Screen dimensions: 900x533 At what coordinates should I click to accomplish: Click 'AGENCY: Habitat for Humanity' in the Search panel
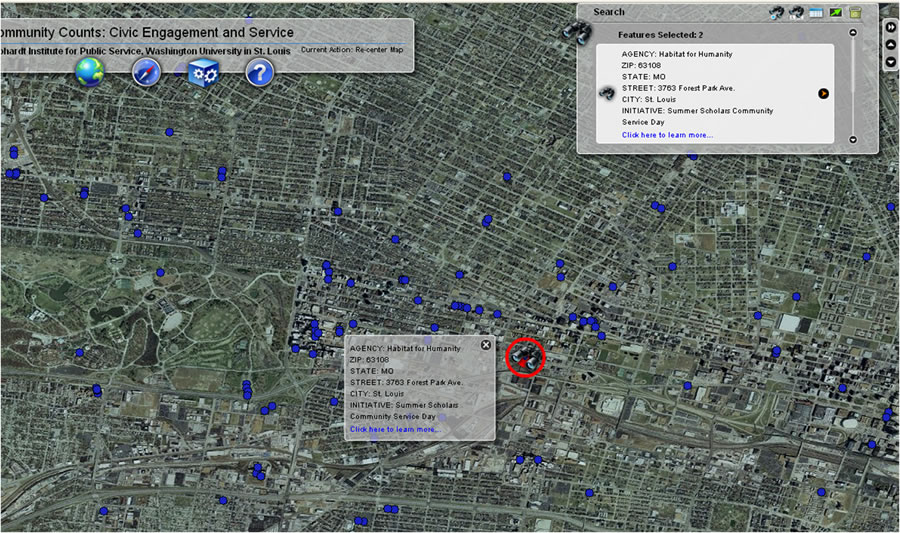point(677,54)
